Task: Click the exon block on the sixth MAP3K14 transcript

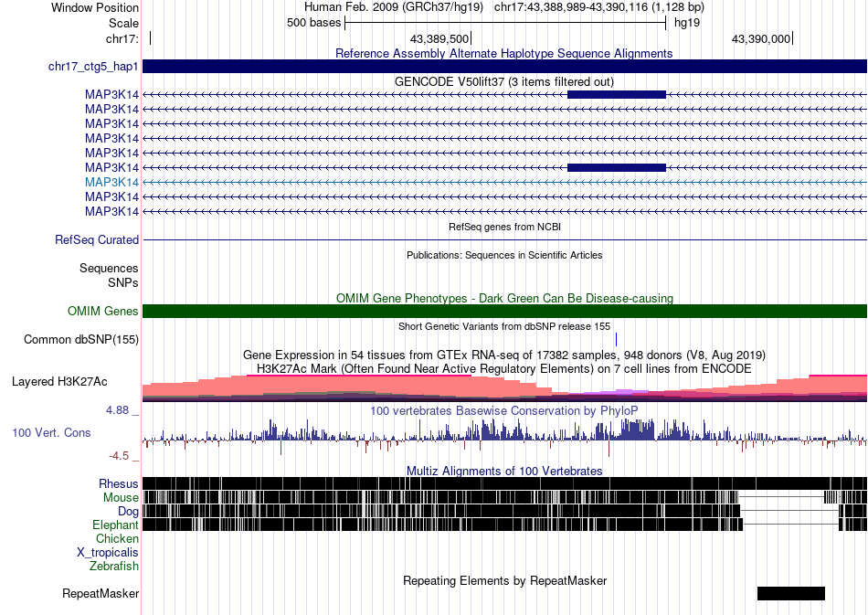Action: point(617,168)
